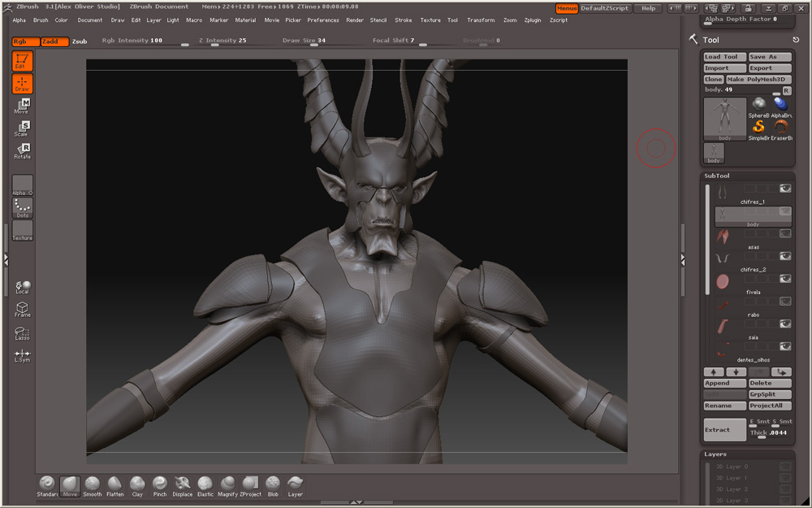The image size is (812, 508).
Task: Select the rabo subtool row
Action: pyautogui.click(x=753, y=306)
